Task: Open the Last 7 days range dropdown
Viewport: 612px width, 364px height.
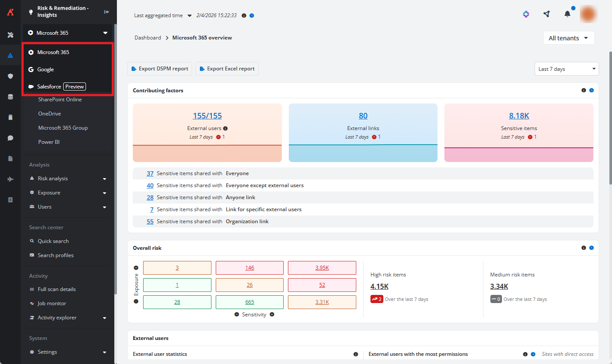Action: click(x=566, y=69)
